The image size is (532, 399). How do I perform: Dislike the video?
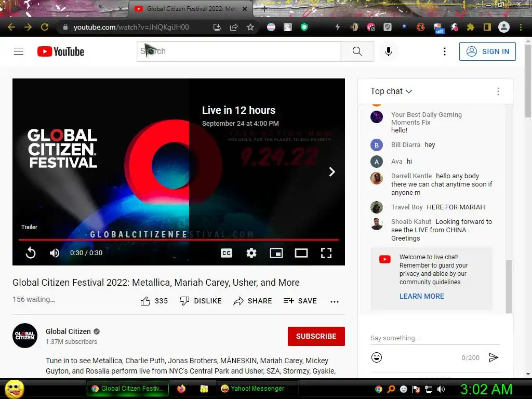click(x=201, y=301)
